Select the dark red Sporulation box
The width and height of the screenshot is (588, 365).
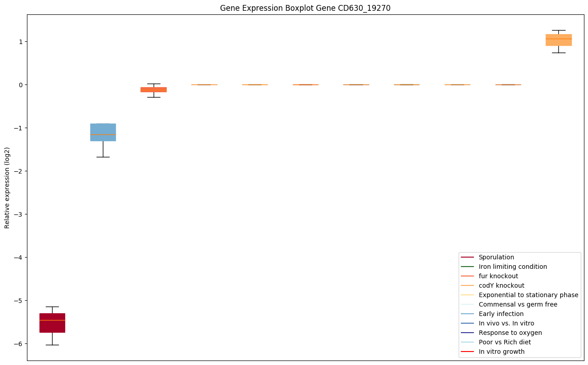pos(52,323)
